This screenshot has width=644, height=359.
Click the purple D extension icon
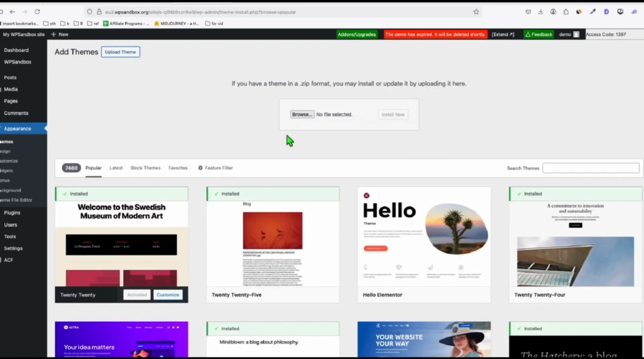pyautogui.click(x=606, y=12)
